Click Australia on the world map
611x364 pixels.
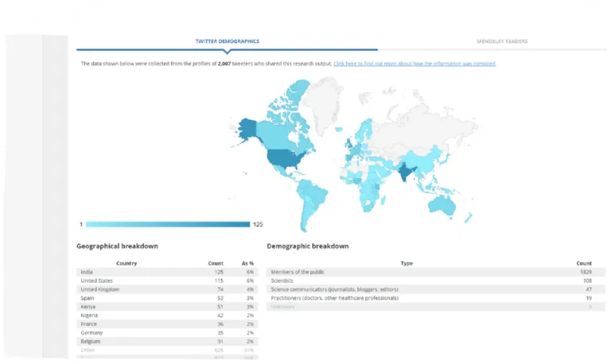(442, 204)
